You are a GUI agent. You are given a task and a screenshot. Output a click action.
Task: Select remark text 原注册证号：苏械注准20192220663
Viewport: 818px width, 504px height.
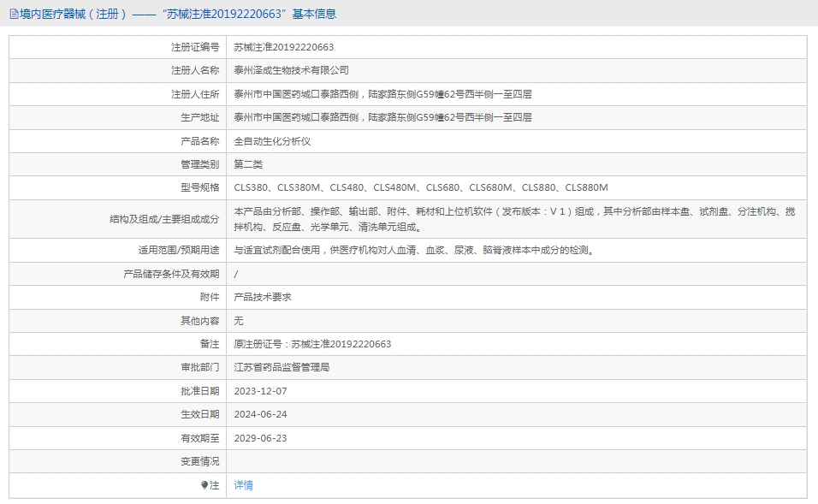point(312,344)
